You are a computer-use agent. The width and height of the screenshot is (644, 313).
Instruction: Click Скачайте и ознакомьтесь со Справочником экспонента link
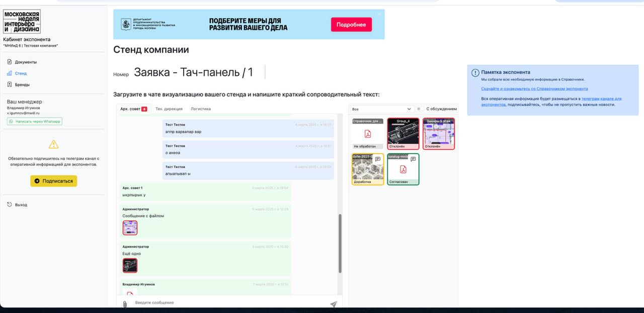point(534,88)
